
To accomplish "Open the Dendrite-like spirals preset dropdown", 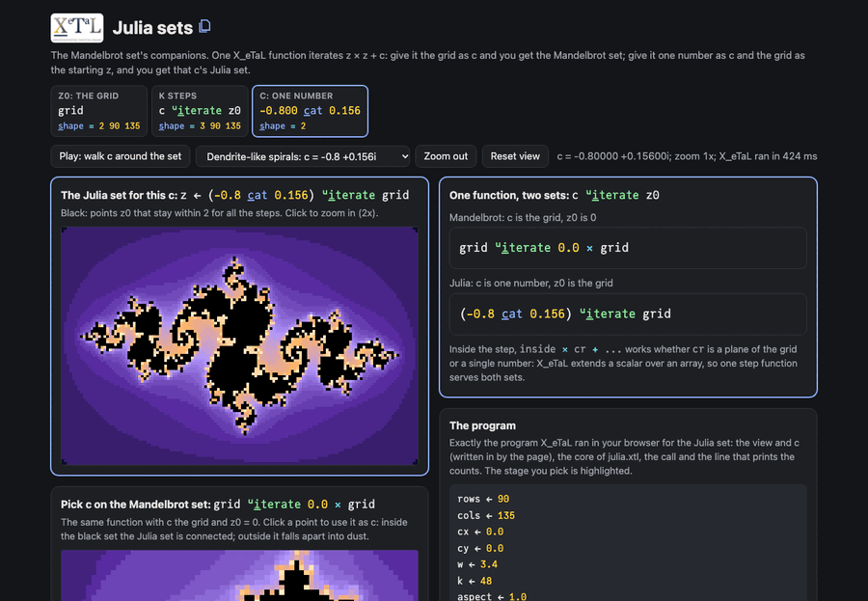I will 303,156.
